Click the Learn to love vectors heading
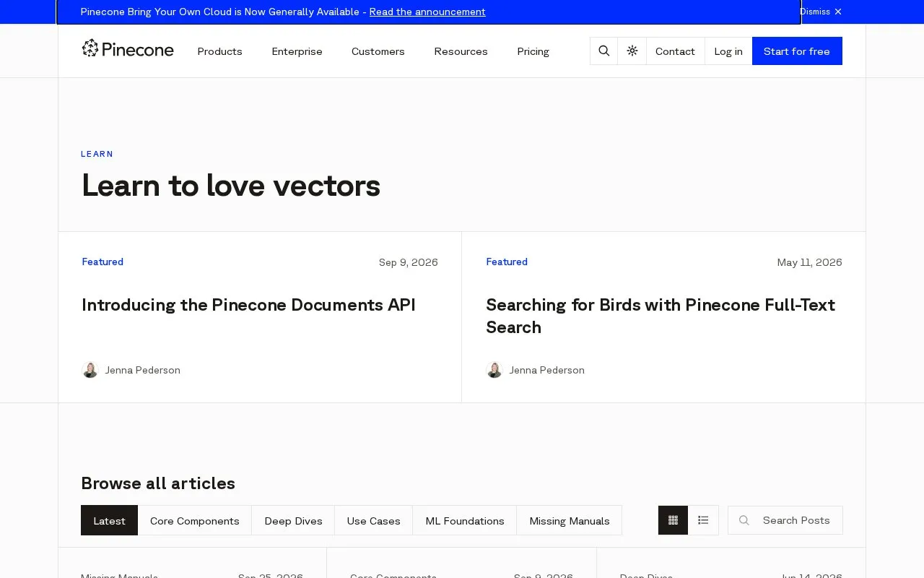This screenshot has height=578, width=924. (231, 186)
